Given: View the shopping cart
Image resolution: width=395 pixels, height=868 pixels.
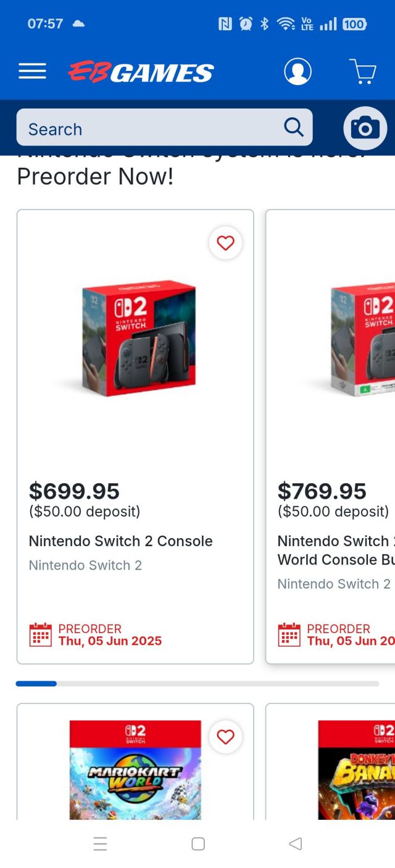Looking at the screenshot, I should pos(363,71).
